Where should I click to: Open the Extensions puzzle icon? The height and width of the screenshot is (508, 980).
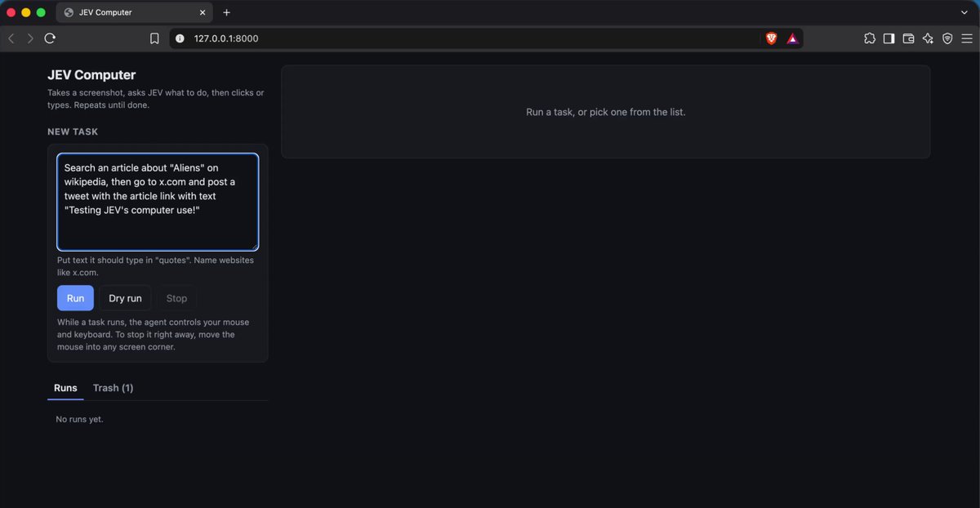click(869, 38)
